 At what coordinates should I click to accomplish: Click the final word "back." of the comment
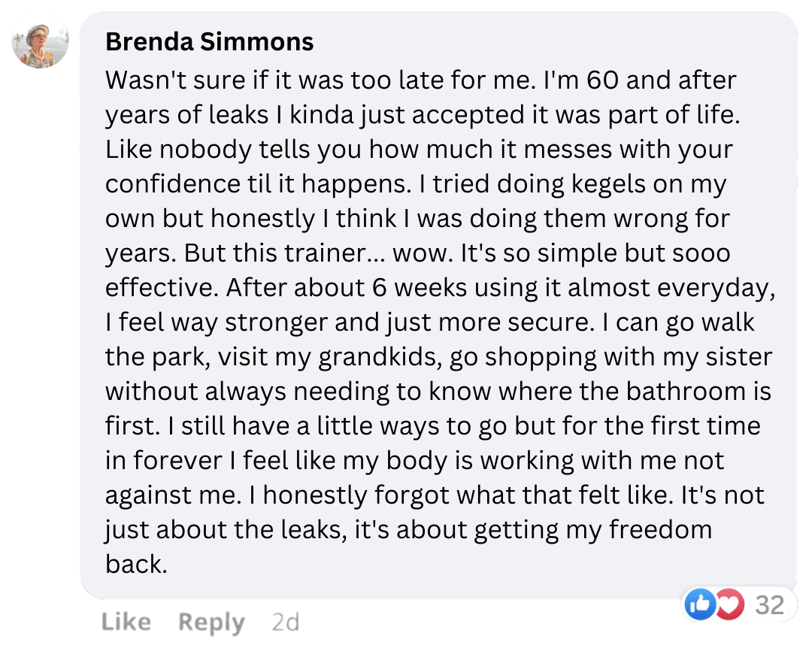pyautogui.click(x=135, y=564)
